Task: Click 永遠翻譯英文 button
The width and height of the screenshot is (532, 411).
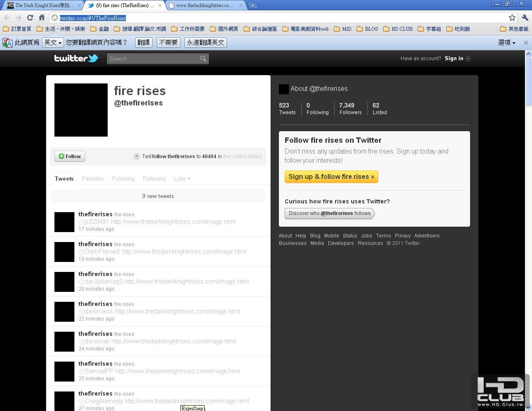Action: coord(206,42)
